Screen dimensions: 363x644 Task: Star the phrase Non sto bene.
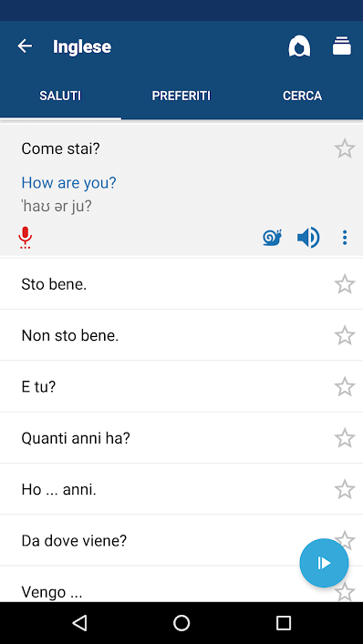[x=345, y=335]
